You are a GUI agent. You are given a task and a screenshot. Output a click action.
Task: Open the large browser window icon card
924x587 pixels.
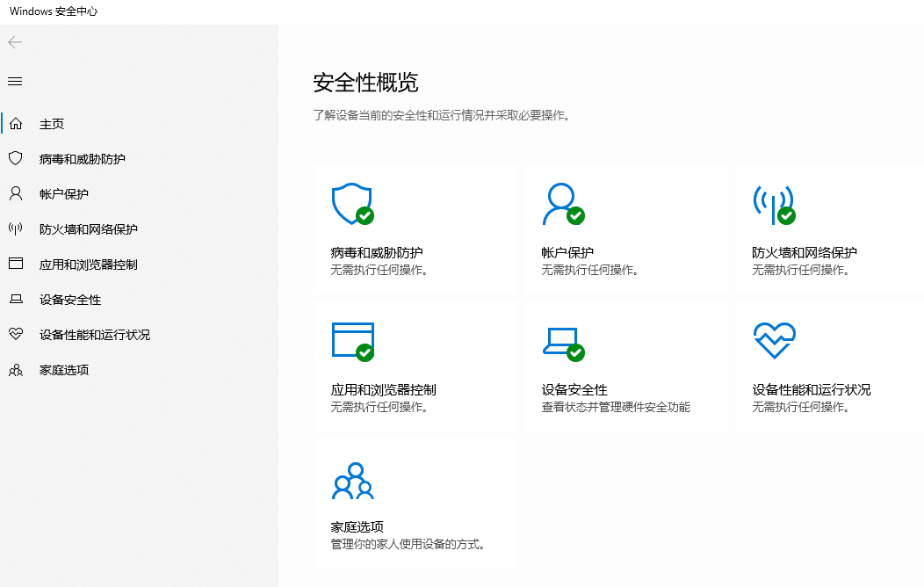coord(352,341)
